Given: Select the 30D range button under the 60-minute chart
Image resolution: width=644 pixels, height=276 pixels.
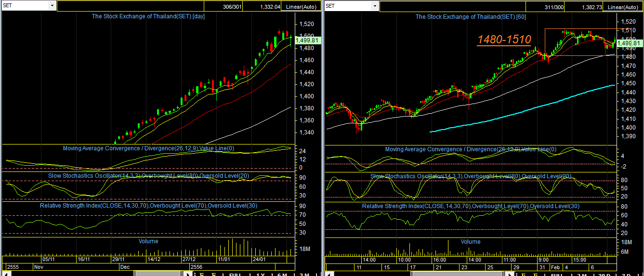Looking at the screenshot, I should 604,275.
